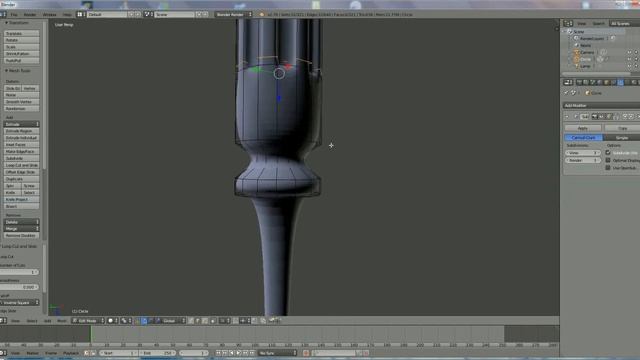Open Add Modifier dropdown

[602, 105]
